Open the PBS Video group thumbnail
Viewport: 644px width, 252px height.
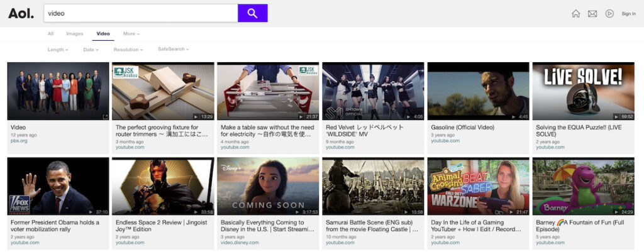click(x=58, y=91)
